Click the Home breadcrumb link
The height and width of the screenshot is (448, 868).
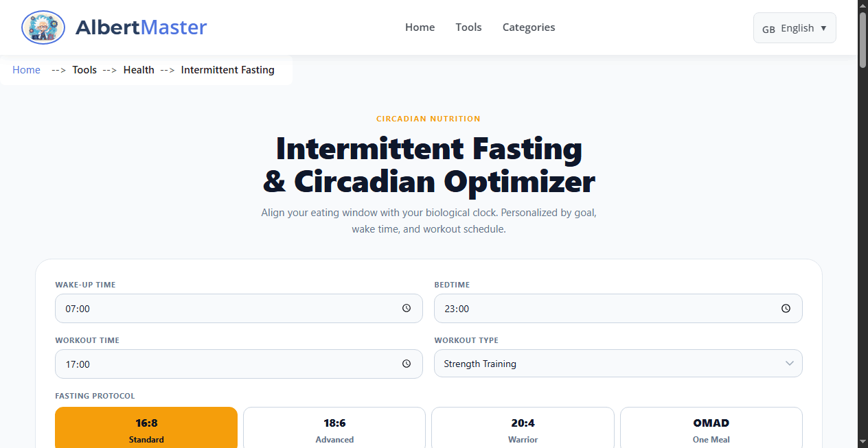(x=26, y=69)
